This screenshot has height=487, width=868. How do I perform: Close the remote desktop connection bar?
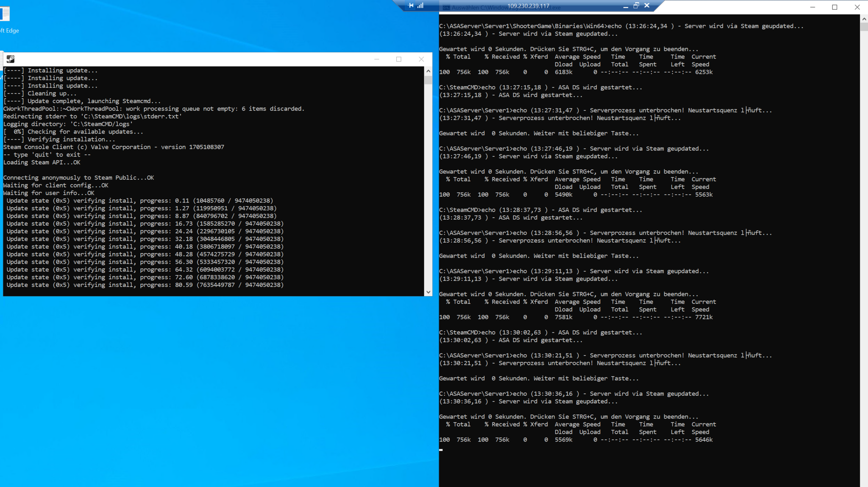coord(647,6)
